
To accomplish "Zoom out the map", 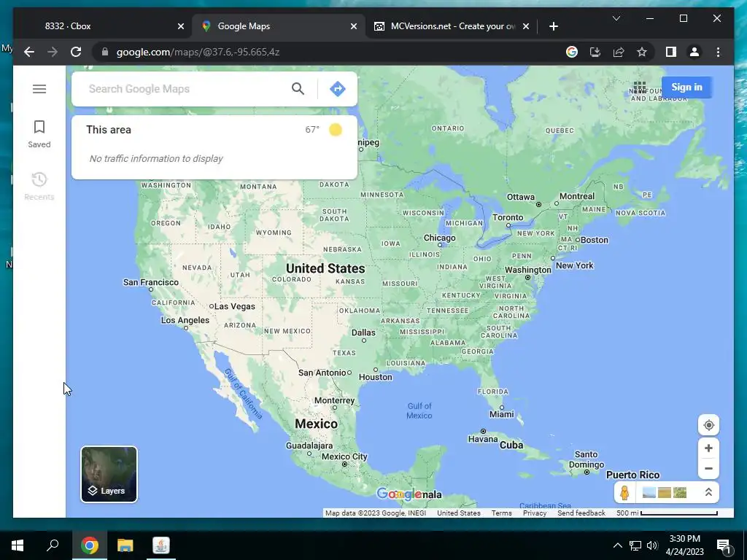I will pos(708,469).
